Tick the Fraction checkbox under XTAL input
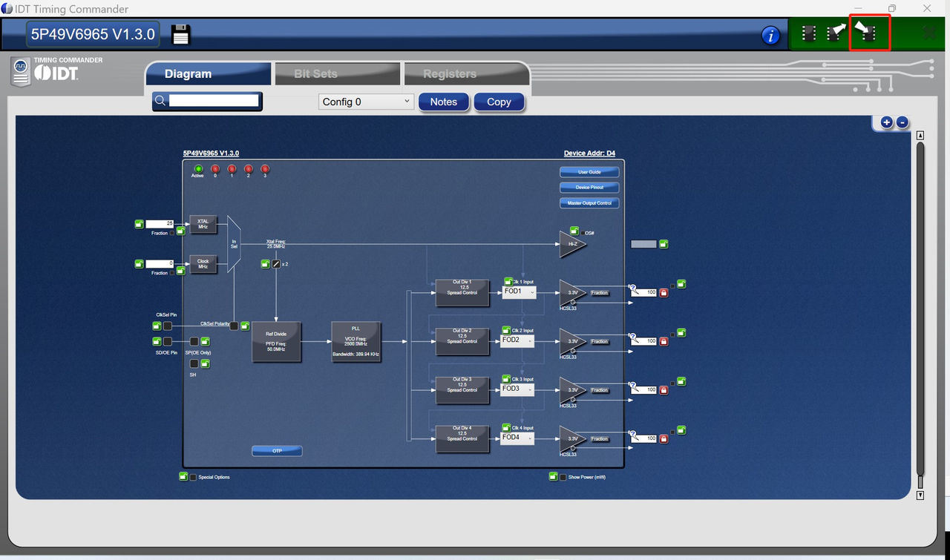 [x=172, y=233]
